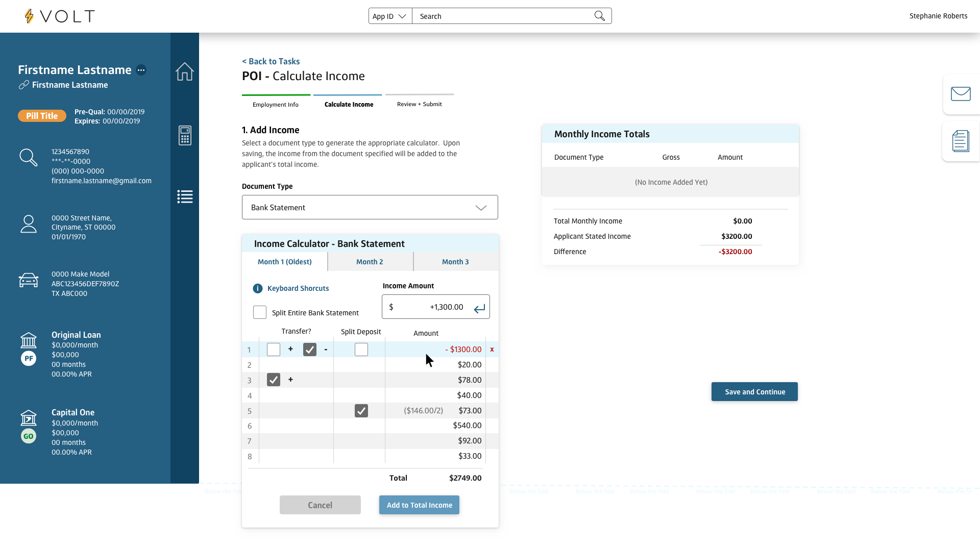
Task: Select the $20.00 amount in row 2
Action: pyautogui.click(x=470, y=365)
